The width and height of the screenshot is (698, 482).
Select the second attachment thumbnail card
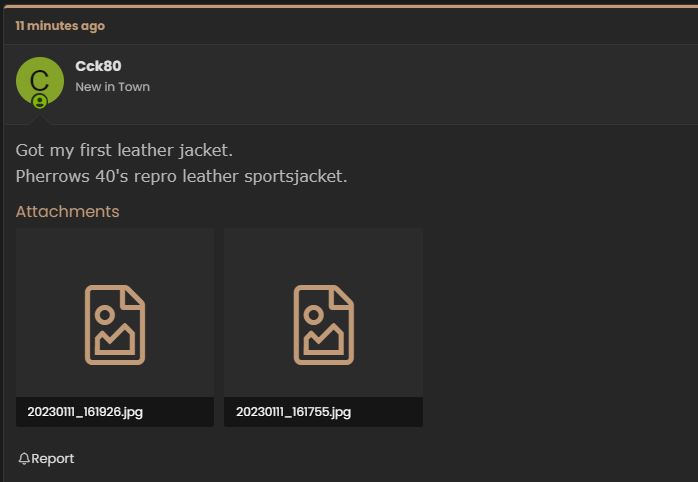[x=324, y=328]
